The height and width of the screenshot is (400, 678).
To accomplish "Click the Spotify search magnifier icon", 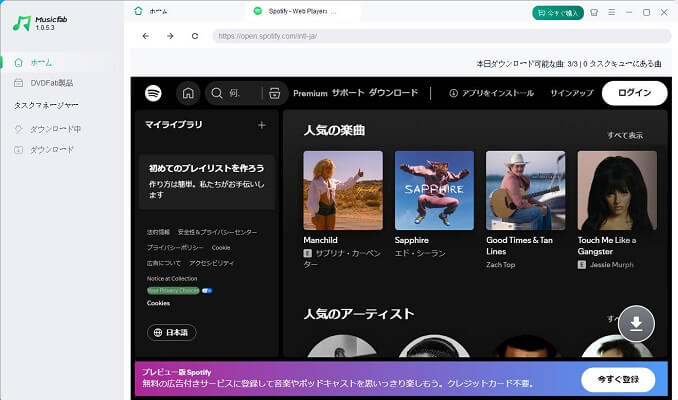I will coord(217,93).
